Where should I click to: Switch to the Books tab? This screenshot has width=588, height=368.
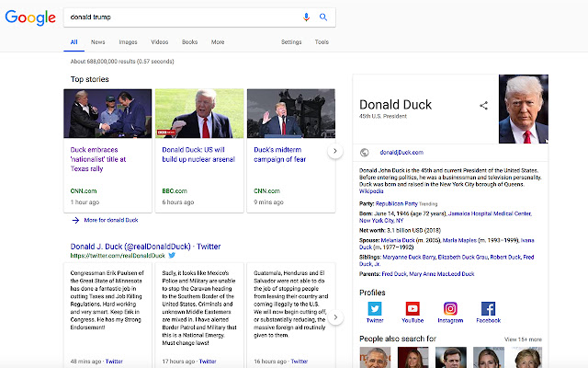(190, 42)
